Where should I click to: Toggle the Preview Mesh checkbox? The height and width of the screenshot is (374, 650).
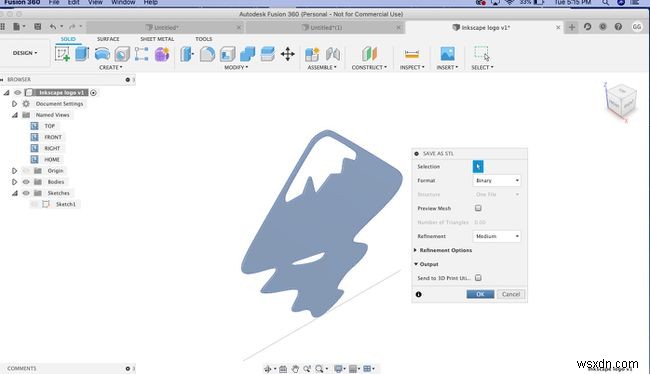(x=478, y=208)
